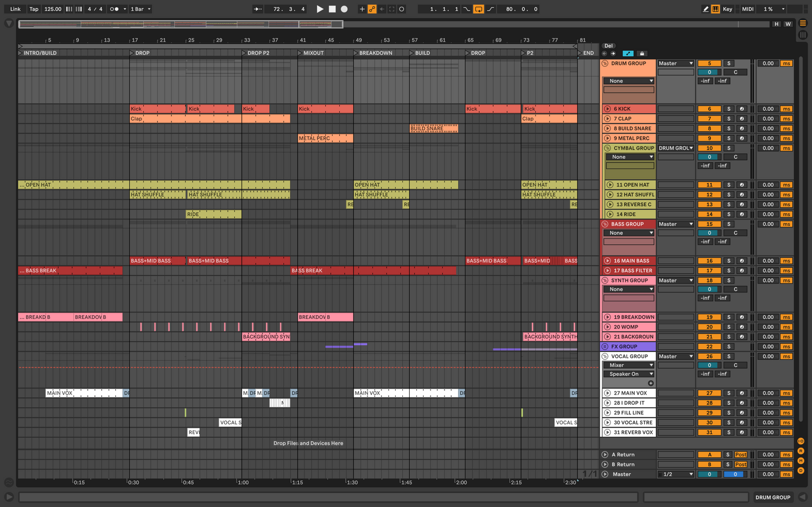
Task: Click the Tap tempo button
Action: click(x=34, y=9)
